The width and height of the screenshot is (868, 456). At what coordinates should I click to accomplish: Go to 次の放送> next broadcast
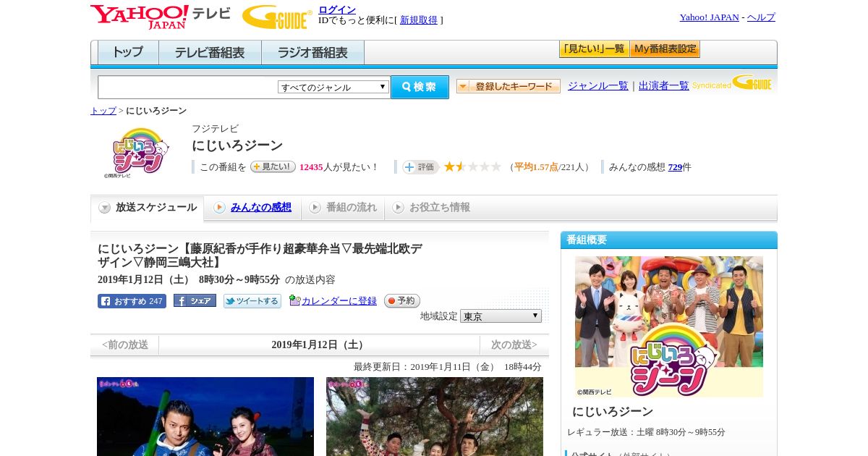click(514, 345)
